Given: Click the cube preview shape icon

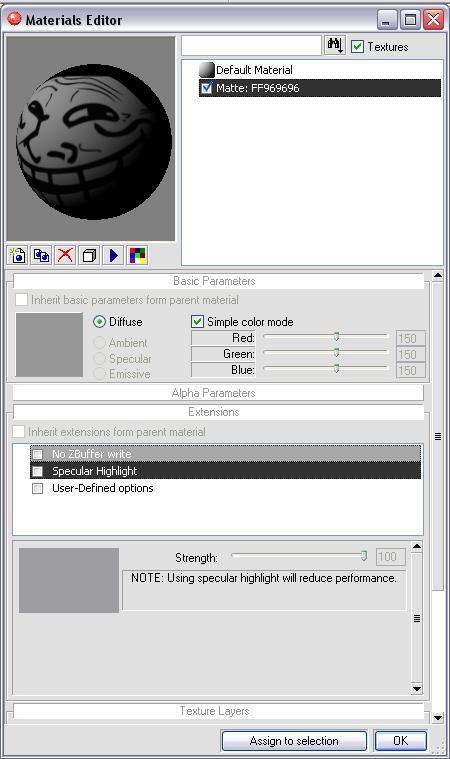Looking at the screenshot, I should click(x=89, y=255).
